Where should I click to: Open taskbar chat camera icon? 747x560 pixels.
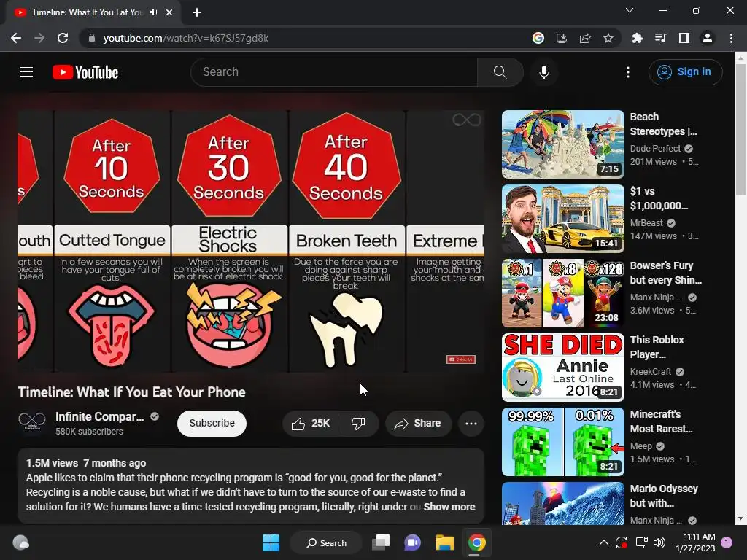[x=413, y=542]
